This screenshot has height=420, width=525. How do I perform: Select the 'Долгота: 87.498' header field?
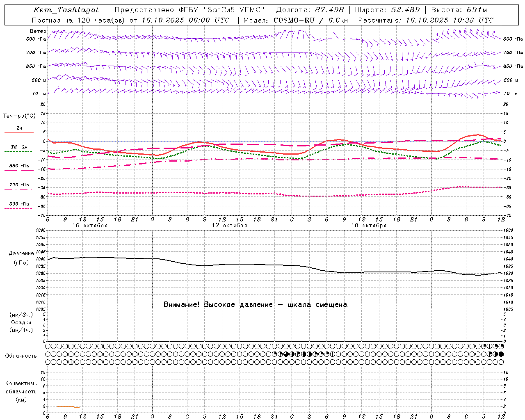[310, 10]
